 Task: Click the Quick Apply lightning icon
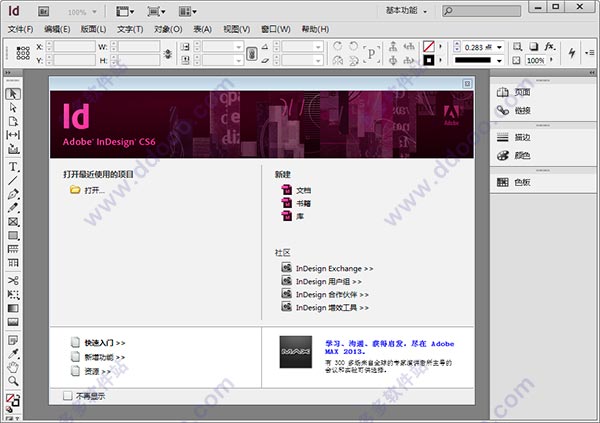pyautogui.click(x=572, y=53)
